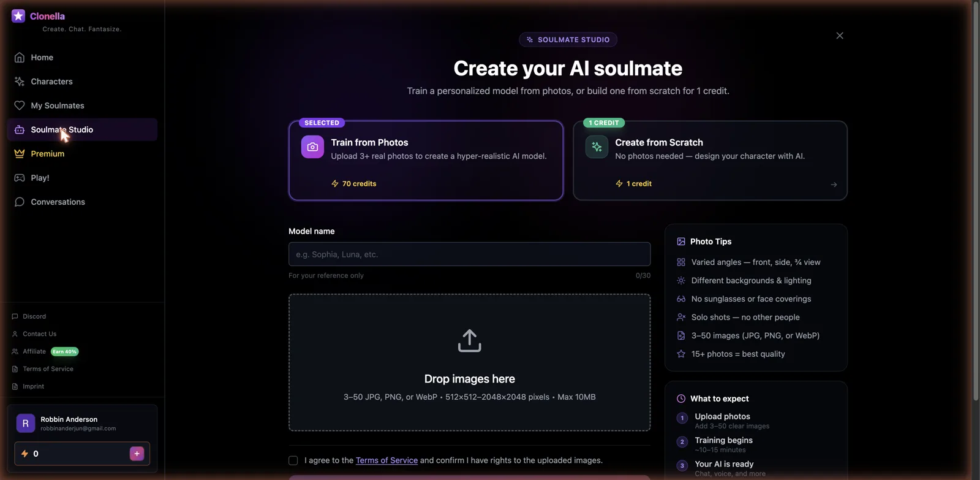Click the page's vertical scrollbar
This screenshot has height=480, width=980.
(976, 202)
